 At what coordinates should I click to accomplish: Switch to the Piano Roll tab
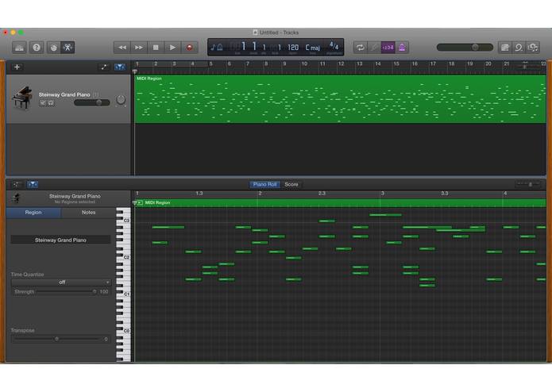[x=264, y=185]
